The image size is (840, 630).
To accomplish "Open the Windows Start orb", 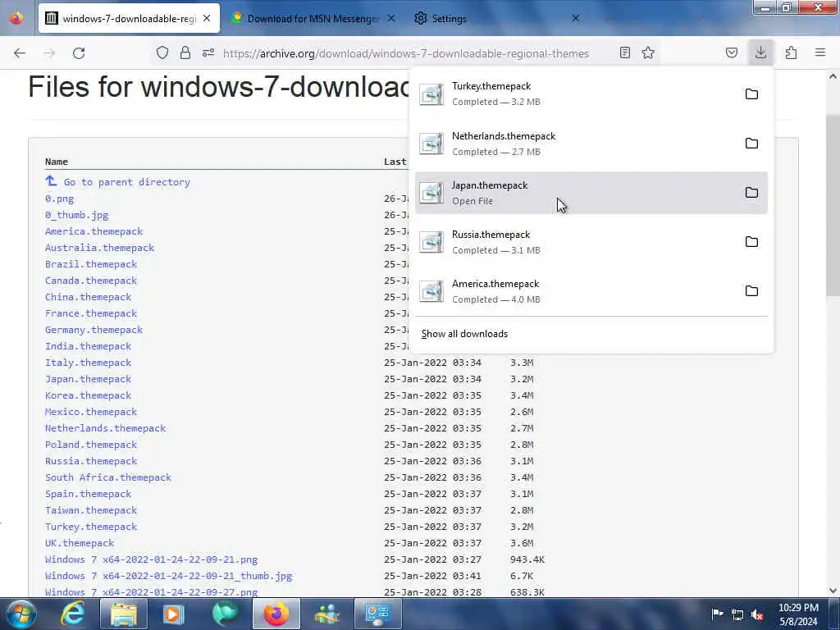I will coord(21,614).
